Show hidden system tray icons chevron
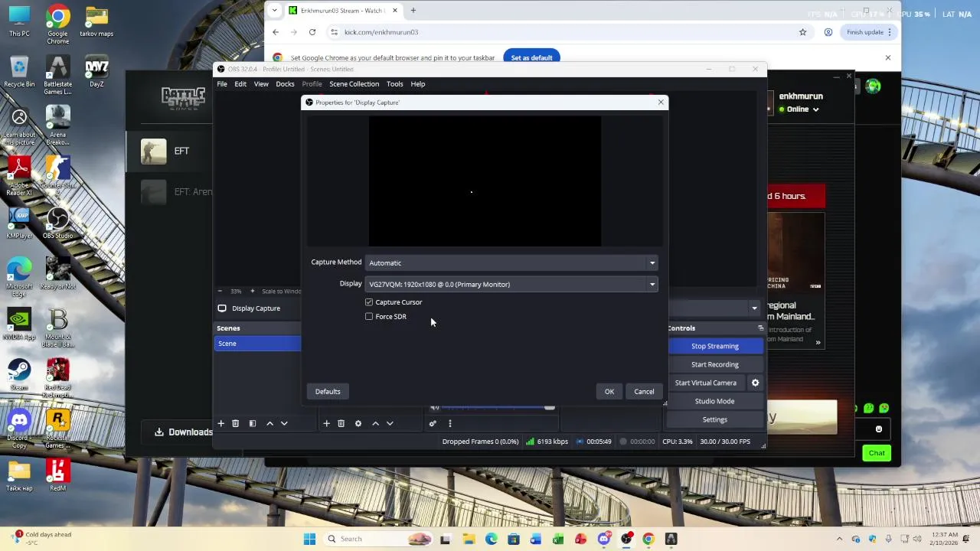980x551 pixels. point(840,539)
